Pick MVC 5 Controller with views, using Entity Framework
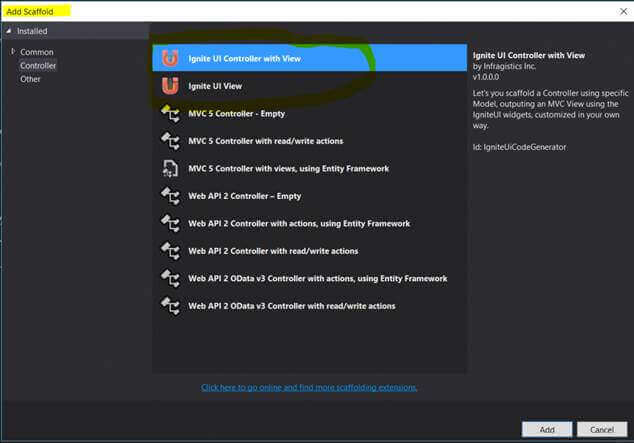Viewport: 634px width, 443px height. click(310, 169)
